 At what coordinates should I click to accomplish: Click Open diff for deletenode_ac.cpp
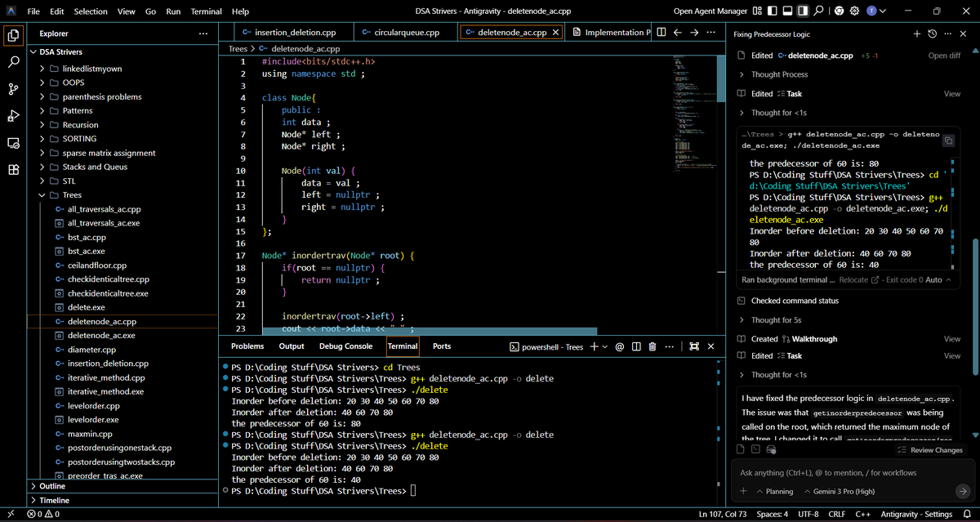[944, 56]
